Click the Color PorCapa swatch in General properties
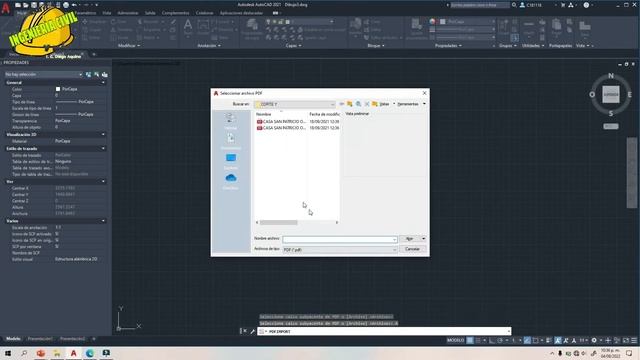 point(58,89)
